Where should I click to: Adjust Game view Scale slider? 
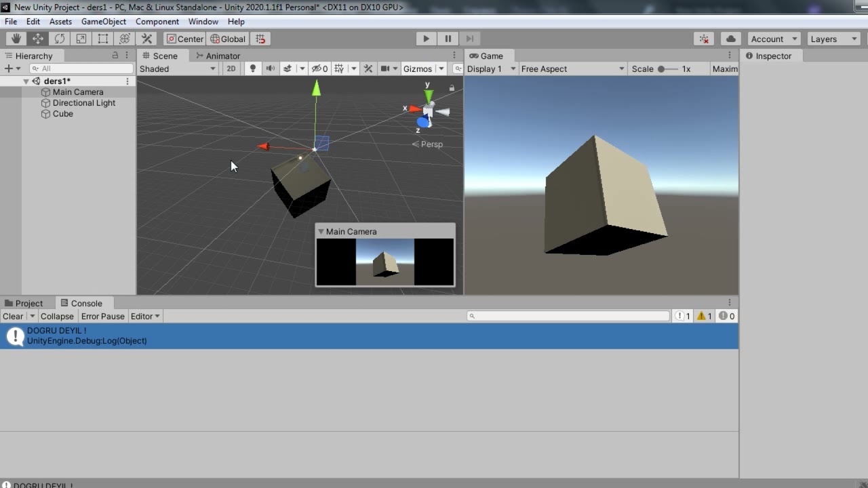pyautogui.click(x=667, y=68)
